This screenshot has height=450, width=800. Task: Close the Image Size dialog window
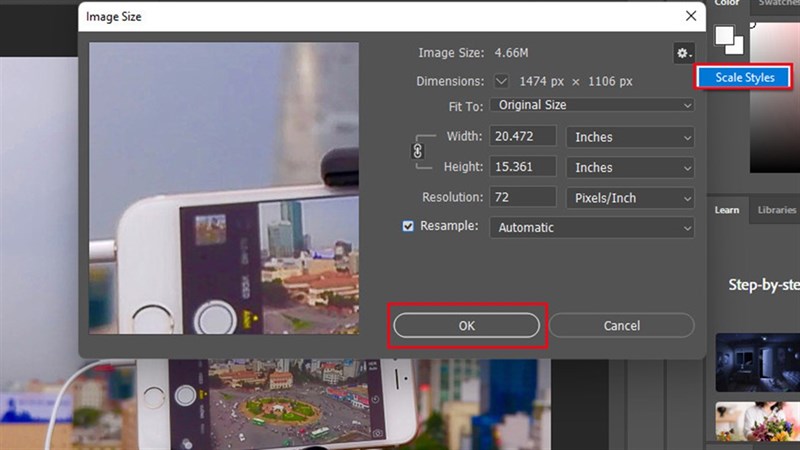[691, 16]
